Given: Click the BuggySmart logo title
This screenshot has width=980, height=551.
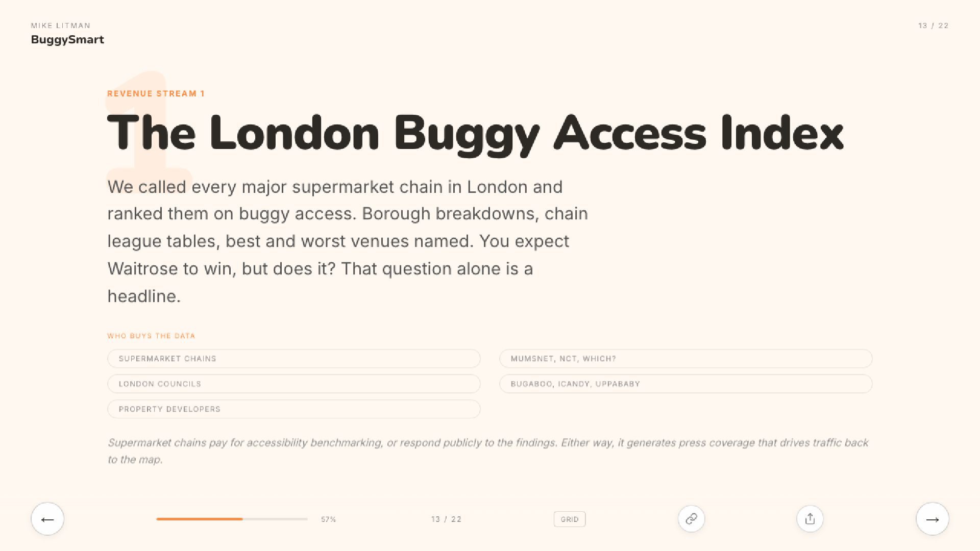Looking at the screenshot, I should 67,40.
